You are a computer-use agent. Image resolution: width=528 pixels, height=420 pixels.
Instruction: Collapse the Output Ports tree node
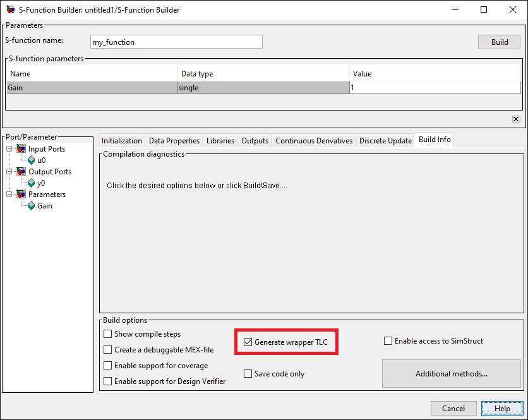pos(10,172)
